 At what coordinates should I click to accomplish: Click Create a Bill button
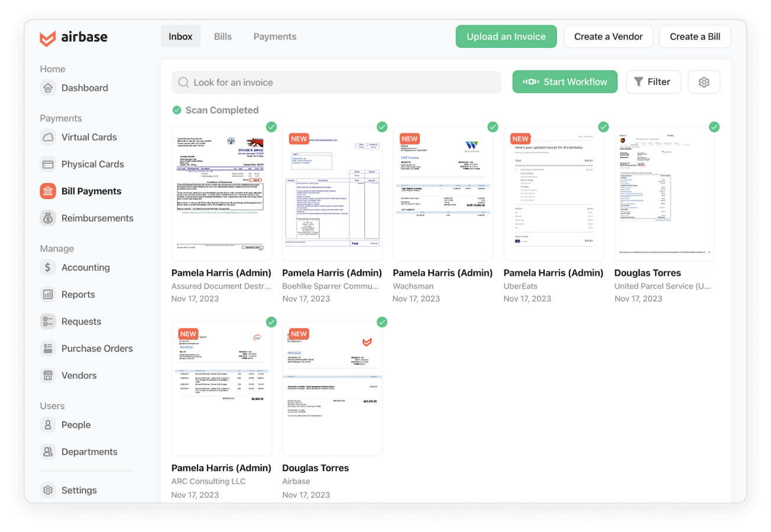695,37
